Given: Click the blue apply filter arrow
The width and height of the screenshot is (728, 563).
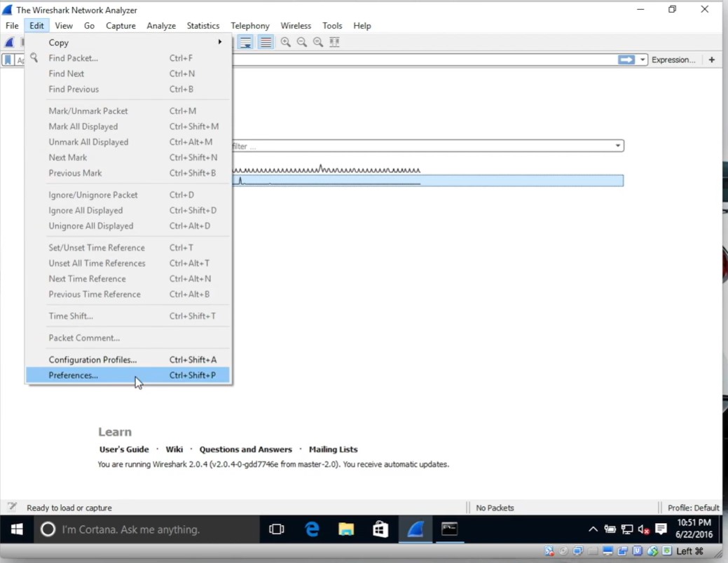Looking at the screenshot, I should coord(626,60).
